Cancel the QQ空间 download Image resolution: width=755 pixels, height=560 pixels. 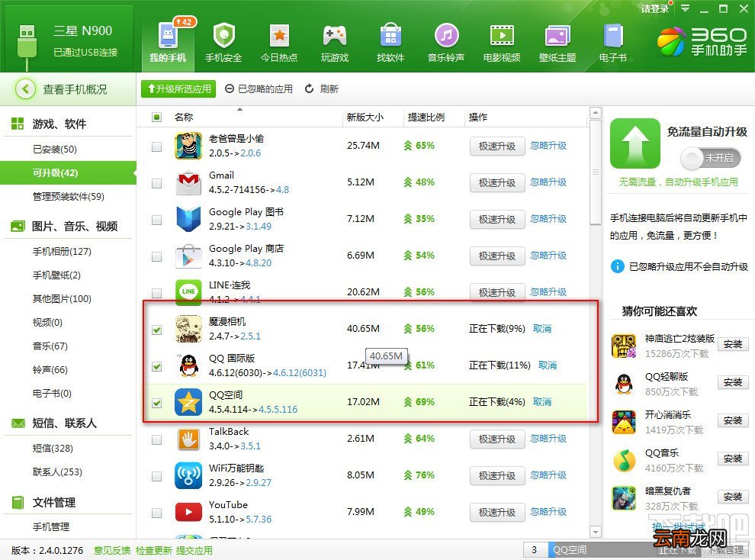[542, 402]
